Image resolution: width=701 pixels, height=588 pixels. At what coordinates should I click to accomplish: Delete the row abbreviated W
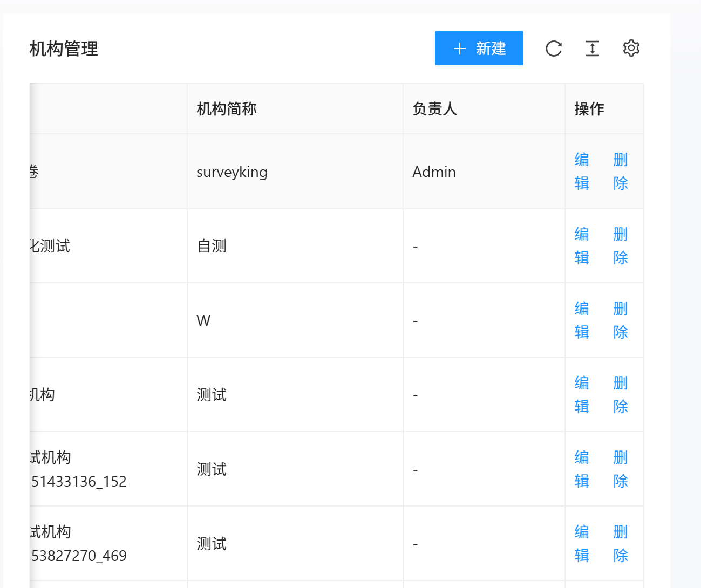pos(621,320)
